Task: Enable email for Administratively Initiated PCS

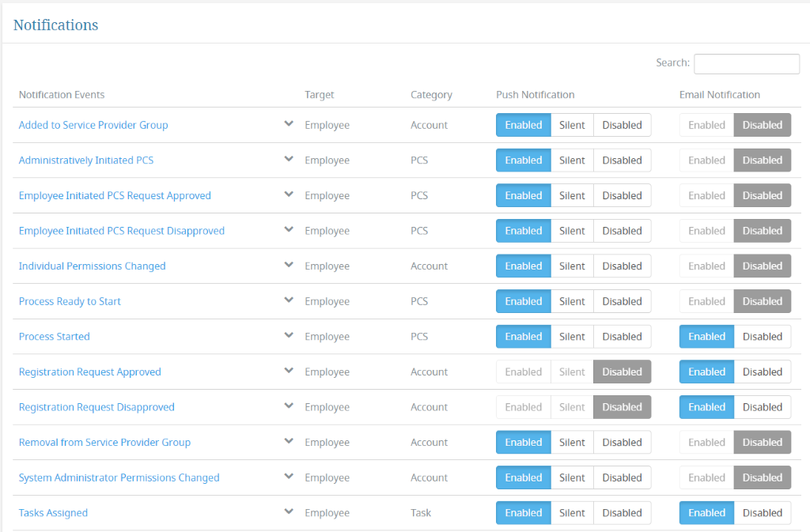Action: [706, 160]
